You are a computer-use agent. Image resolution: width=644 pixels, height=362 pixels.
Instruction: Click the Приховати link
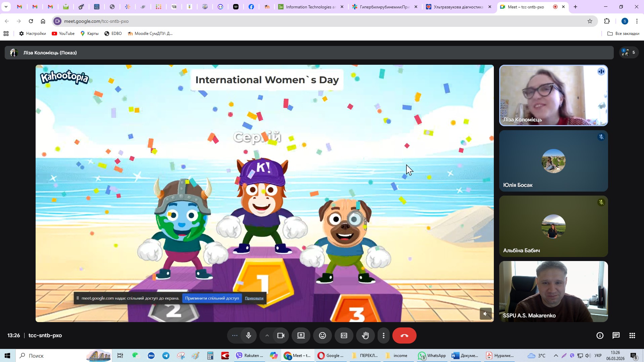click(254, 298)
